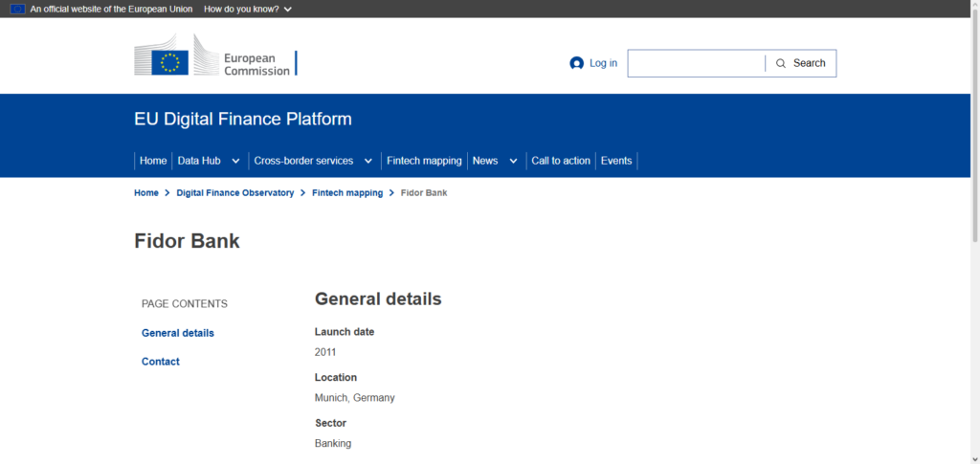Viewport: 980px width, 464px height.
Task: Click the magnifying glass search icon
Action: tap(781, 63)
